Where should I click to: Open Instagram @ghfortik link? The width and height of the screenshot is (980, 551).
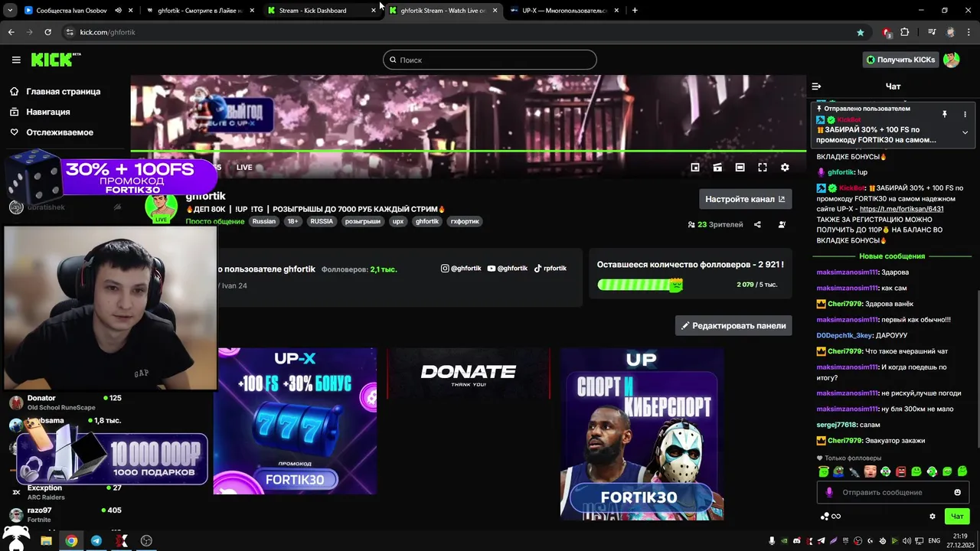point(461,269)
